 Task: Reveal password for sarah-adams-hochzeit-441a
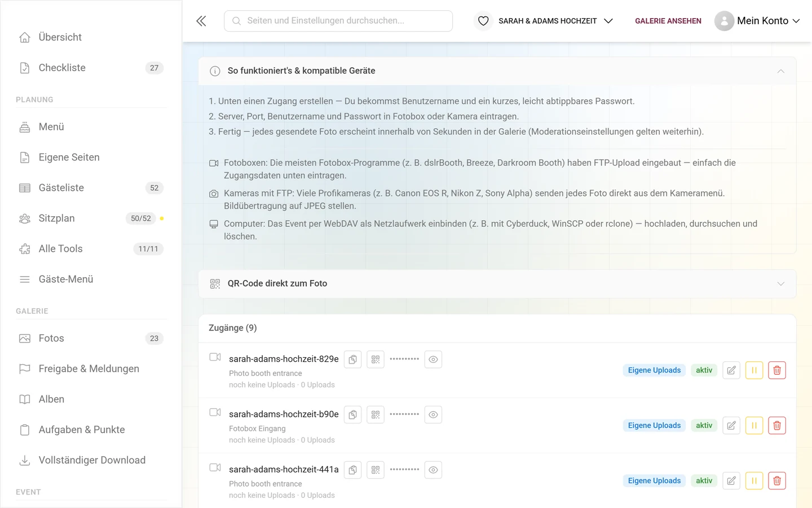click(x=433, y=470)
